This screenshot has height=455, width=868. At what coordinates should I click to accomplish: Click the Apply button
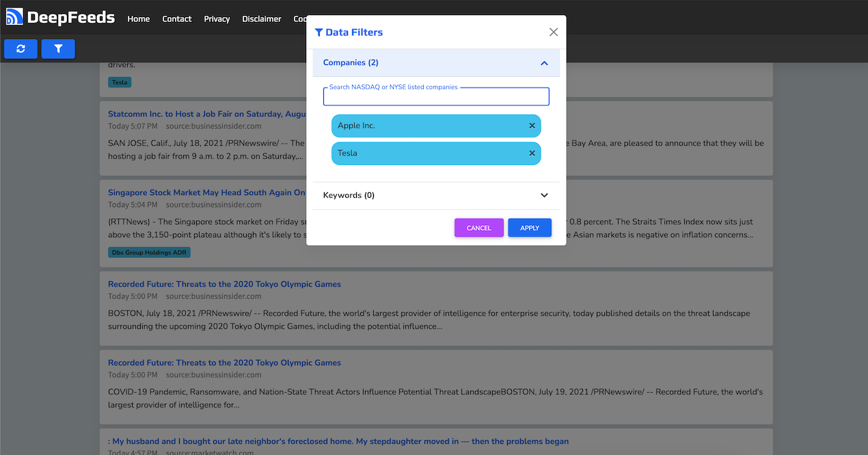[x=530, y=228]
